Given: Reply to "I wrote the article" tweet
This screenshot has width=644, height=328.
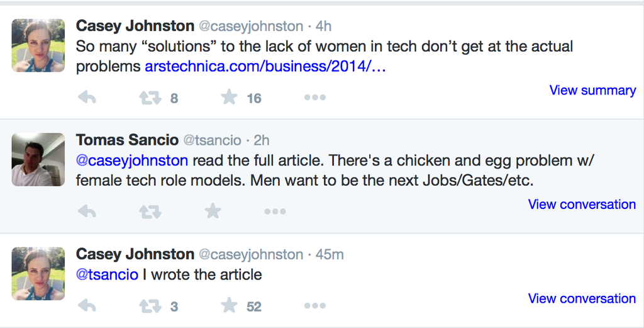Looking at the screenshot, I should tap(87, 306).
